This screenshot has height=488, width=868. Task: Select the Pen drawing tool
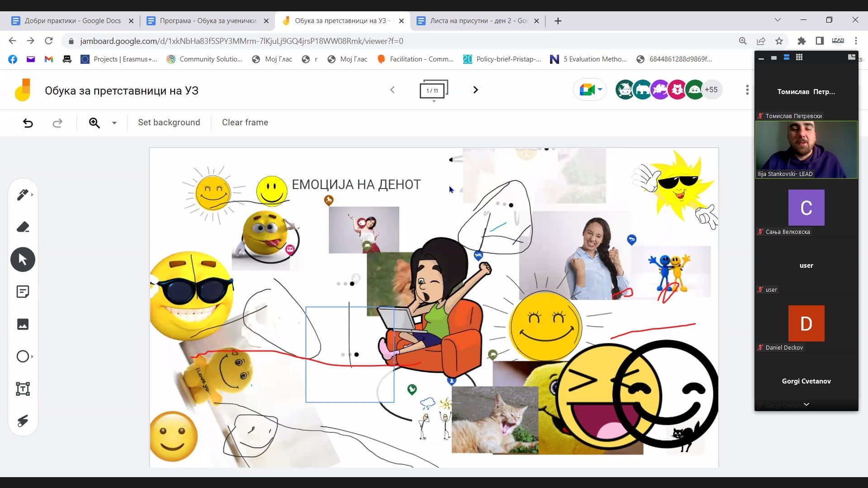(22, 194)
